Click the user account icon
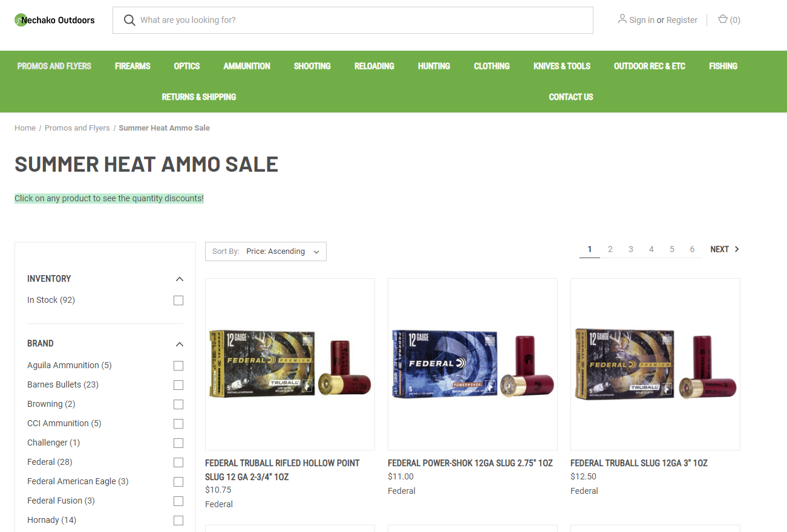 point(622,19)
